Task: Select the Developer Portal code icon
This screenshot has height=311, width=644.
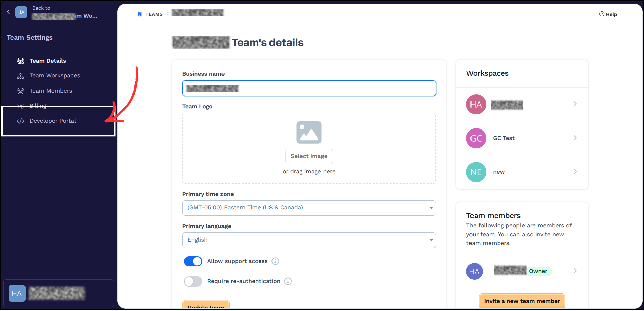Action: (20, 121)
